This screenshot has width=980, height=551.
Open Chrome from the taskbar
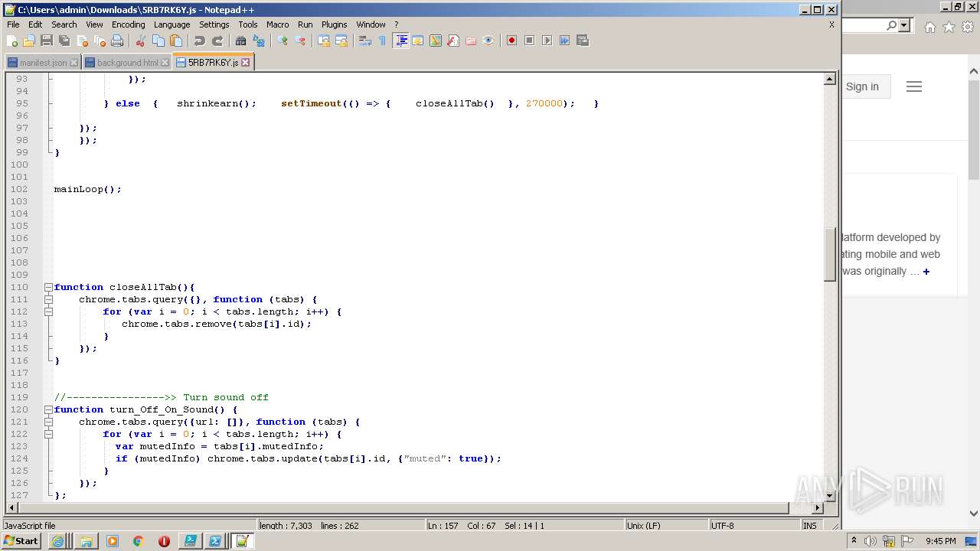[138, 541]
